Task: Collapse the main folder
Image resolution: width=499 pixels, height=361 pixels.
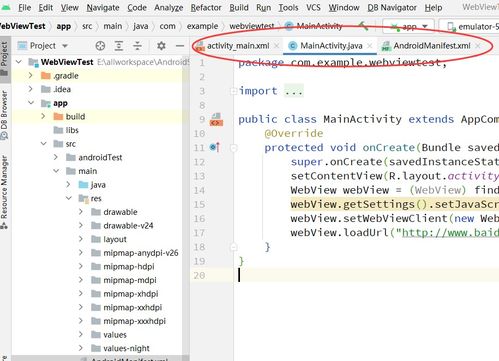Action: (56, 171)
